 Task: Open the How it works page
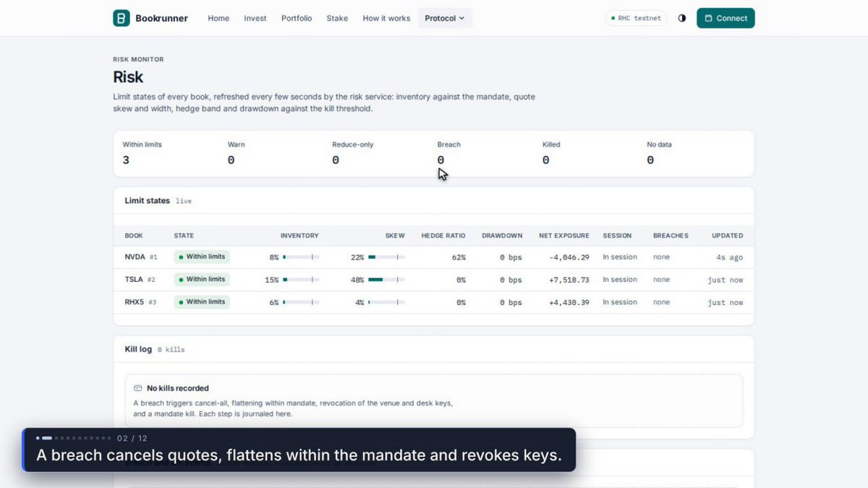tap(386, 18)
